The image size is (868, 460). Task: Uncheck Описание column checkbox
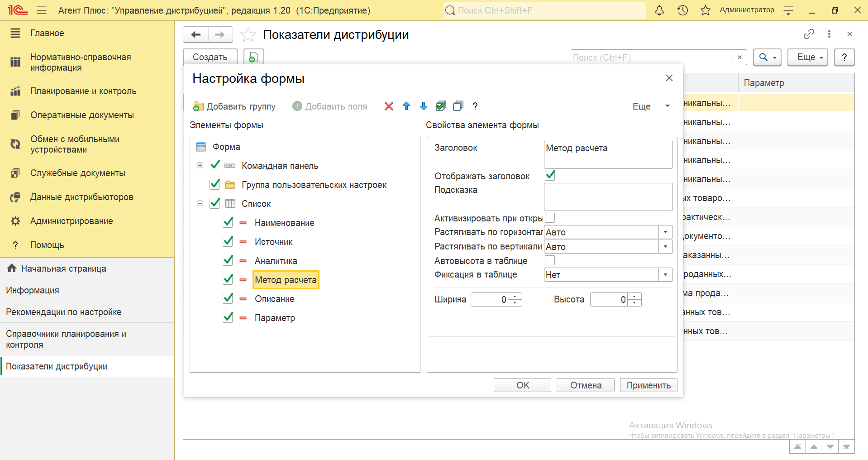[x=228, y=298]
